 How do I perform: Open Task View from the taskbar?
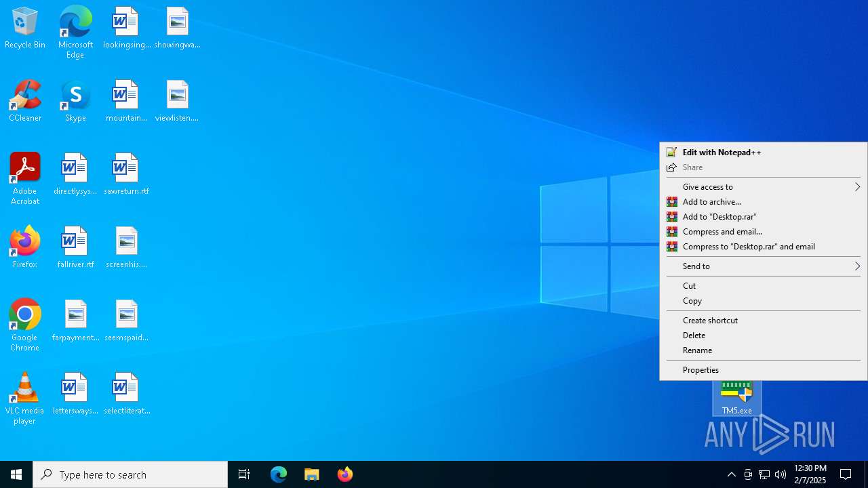pyautogui.click(x=244, y=474)
